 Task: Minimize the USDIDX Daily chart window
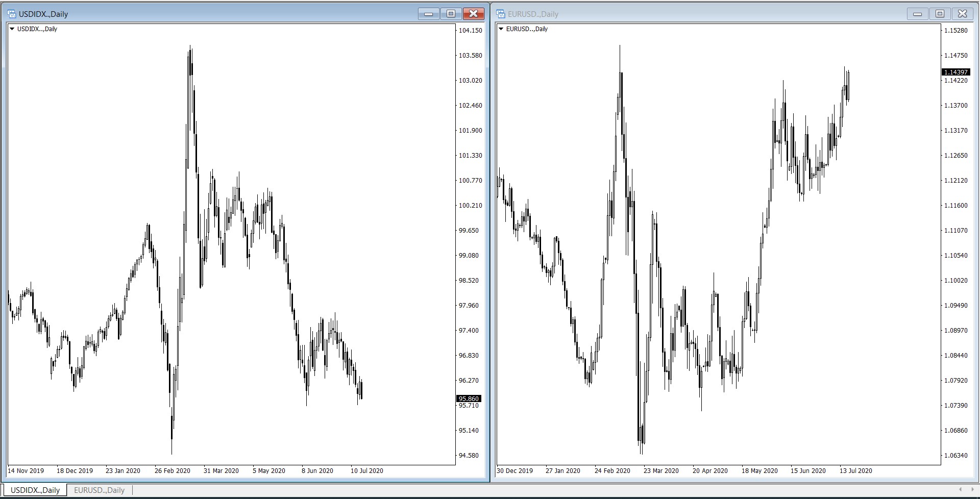(x=428, y=14)
